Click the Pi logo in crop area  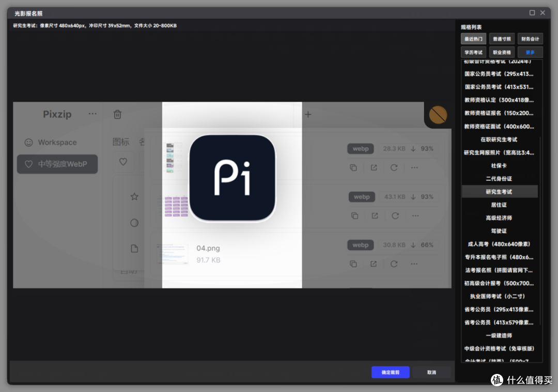click(232, 178)
